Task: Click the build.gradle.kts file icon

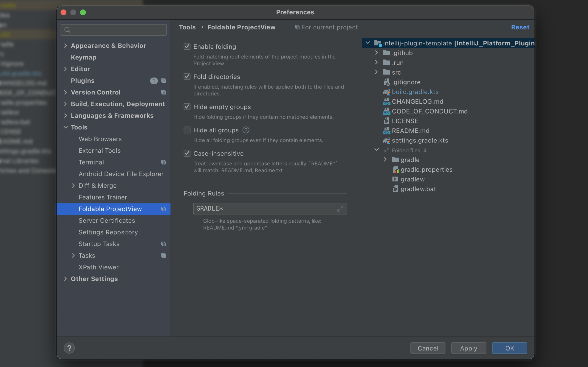Action: click(386, 91)
